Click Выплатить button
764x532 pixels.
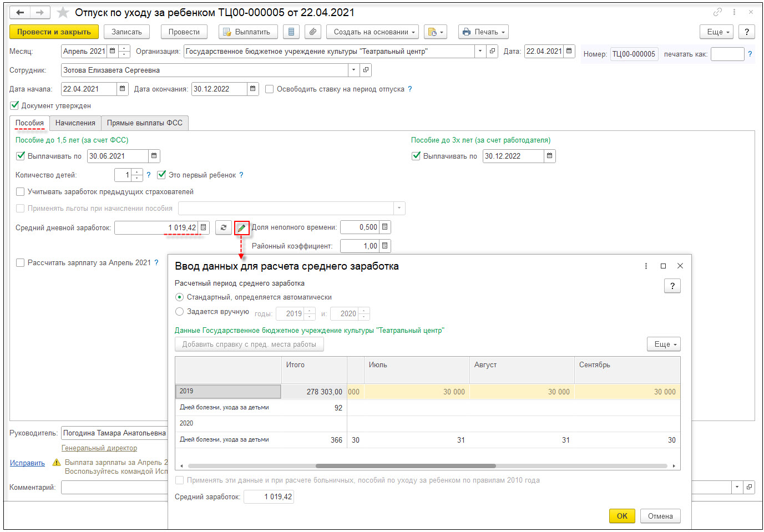click(x=248, y=32)
